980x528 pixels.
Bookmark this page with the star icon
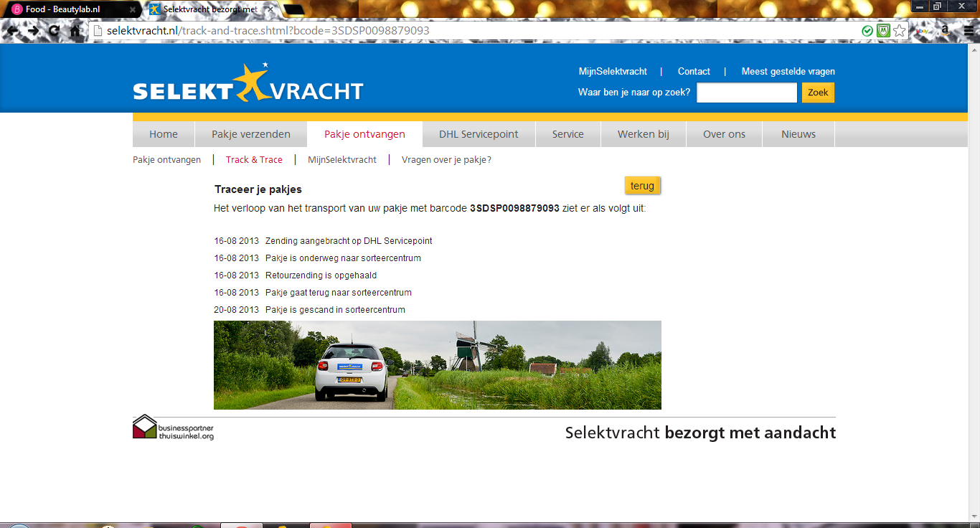(x=900, y=31)
